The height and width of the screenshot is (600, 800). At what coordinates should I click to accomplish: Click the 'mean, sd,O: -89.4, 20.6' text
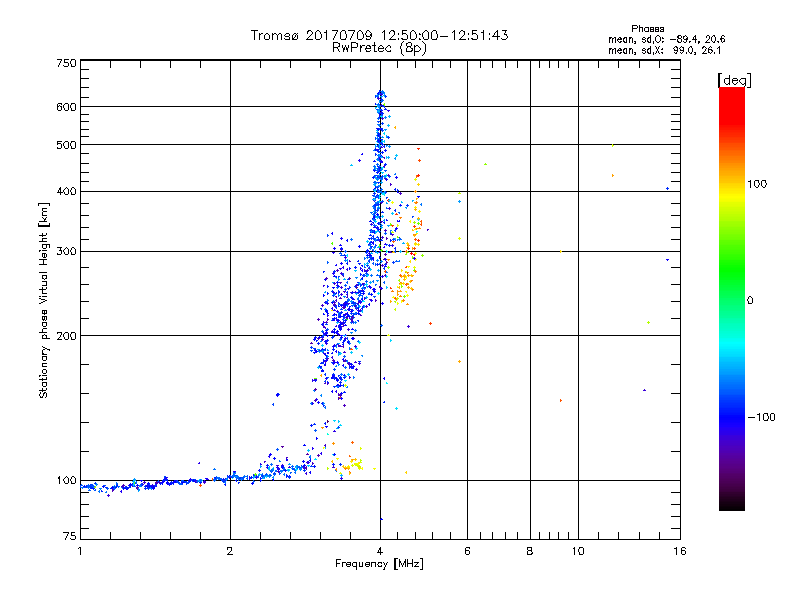point(666,39)
